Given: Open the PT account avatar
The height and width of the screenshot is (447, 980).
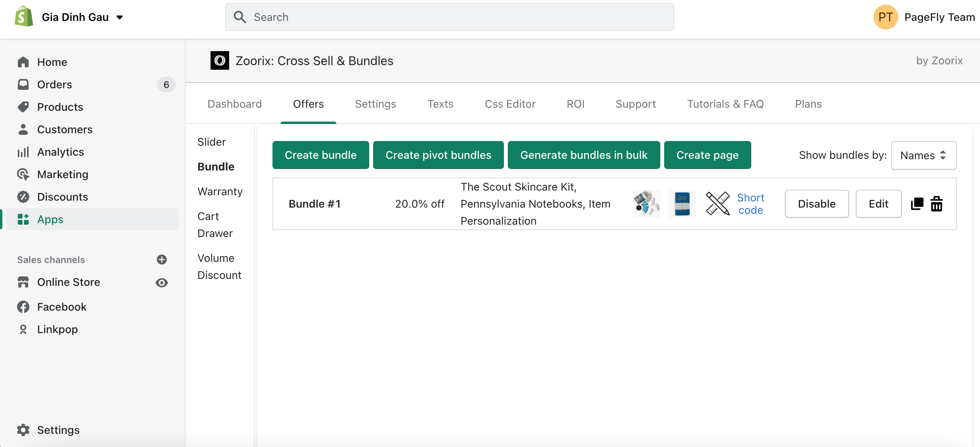Looking at the screenshot, I should pos(886,17).
